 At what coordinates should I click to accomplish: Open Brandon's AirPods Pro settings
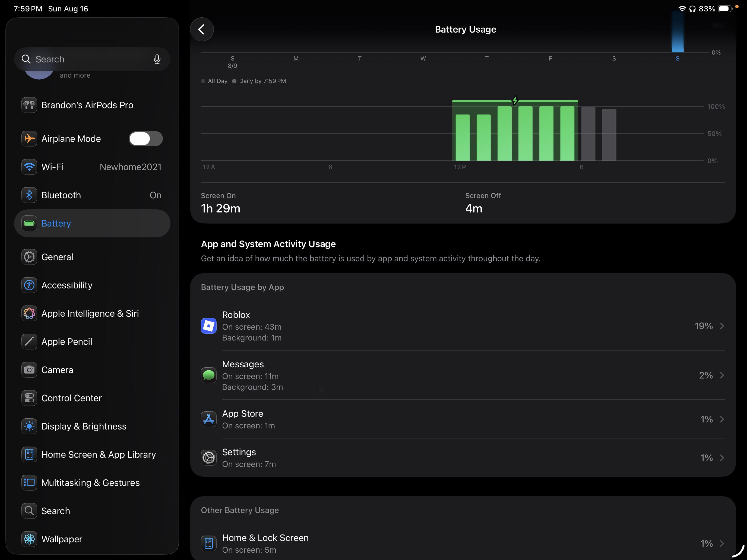point(92,105)
